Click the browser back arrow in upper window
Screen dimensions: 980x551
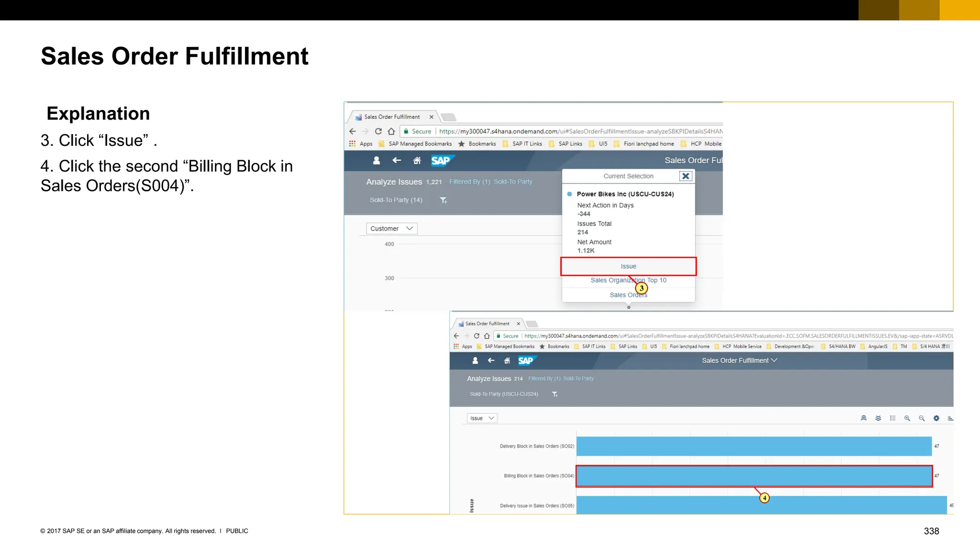[x=353, y=131]
